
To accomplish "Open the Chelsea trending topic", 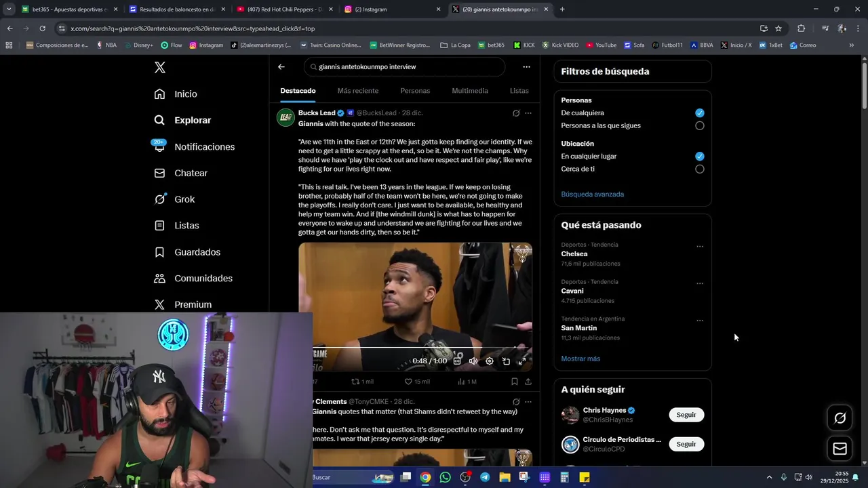I will pyautogui.click(x=574, y=254).
